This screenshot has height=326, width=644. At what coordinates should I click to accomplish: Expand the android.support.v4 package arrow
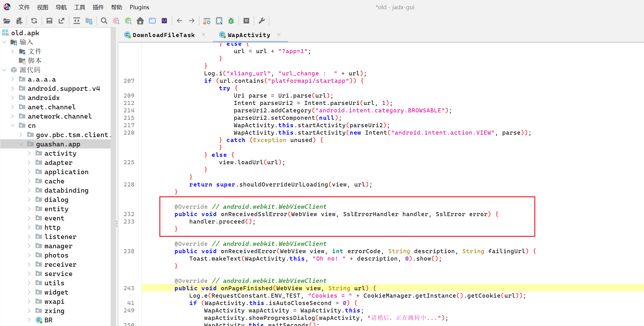pos(13,89)
